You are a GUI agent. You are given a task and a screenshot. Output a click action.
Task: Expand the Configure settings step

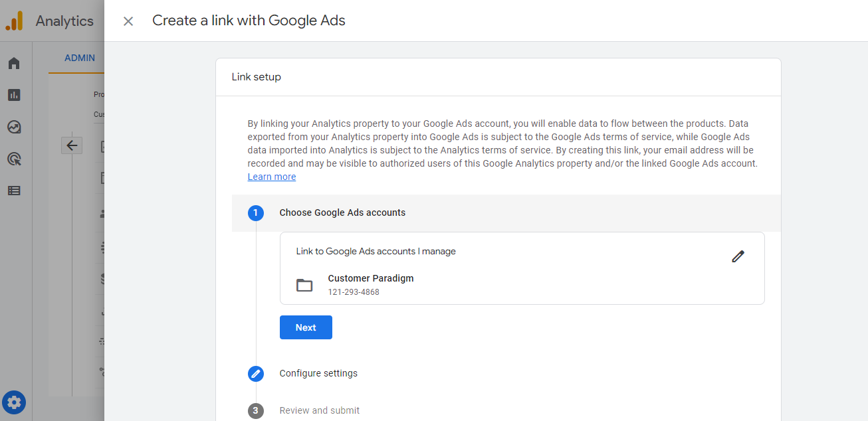point(318,373)
